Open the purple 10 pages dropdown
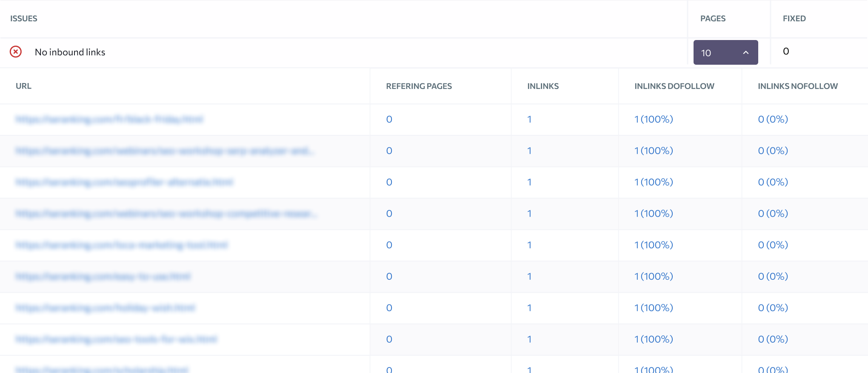 [725, 52]
